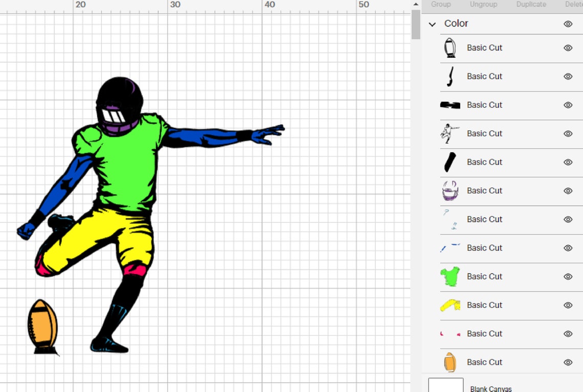The width and height of the screenshot is (583, 392).
Task: Select the pink sock stripe layer thumbnail
Action: coord(450,334)
